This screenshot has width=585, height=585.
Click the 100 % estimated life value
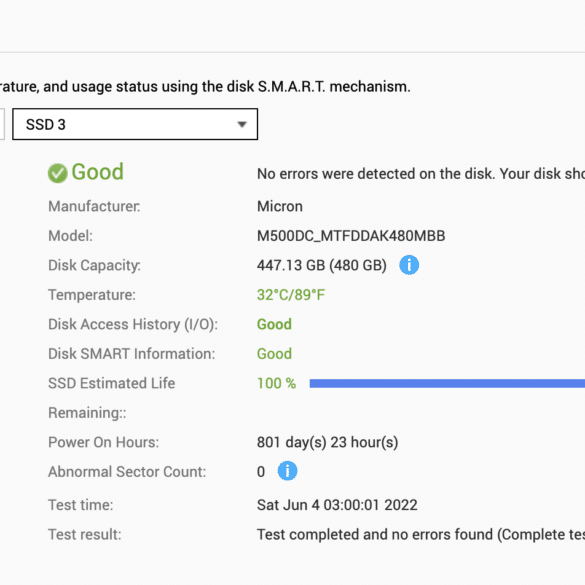pyautogui.click(x=276, y=383)
